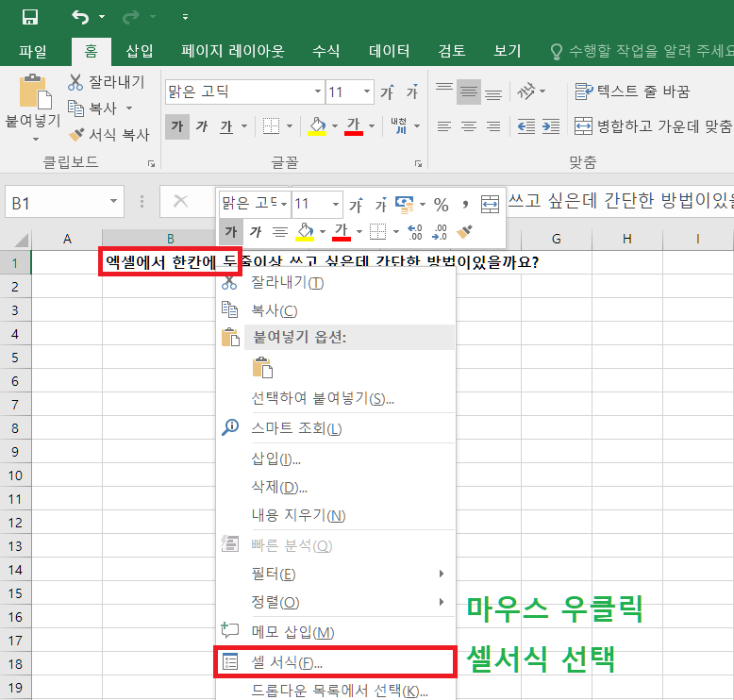Toggle align right in ribbon
This screenshot has height=700, width=734.
pos(493,126)
